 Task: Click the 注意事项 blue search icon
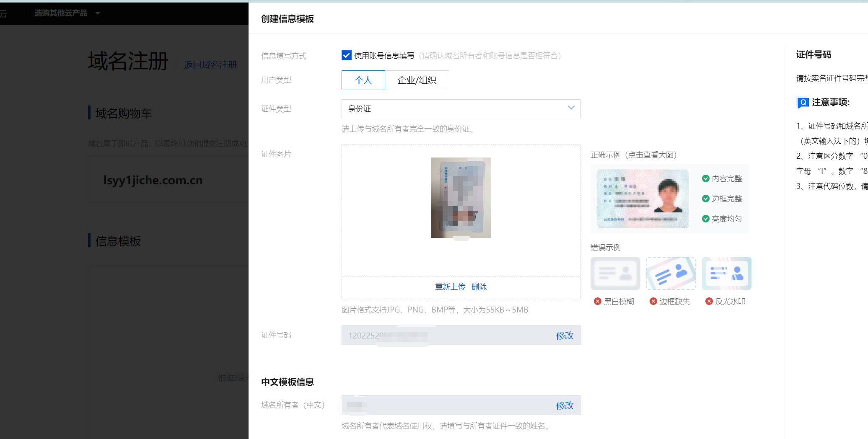[803, 103]
